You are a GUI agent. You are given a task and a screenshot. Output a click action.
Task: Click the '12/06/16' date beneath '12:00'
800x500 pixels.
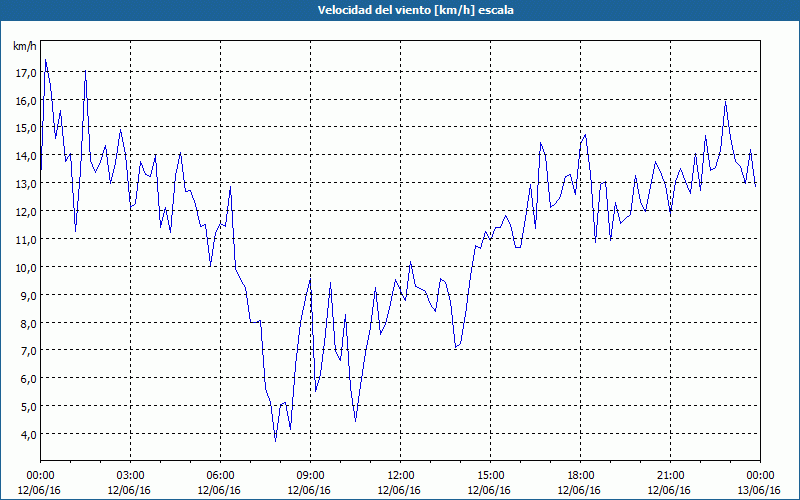[399, 490]
